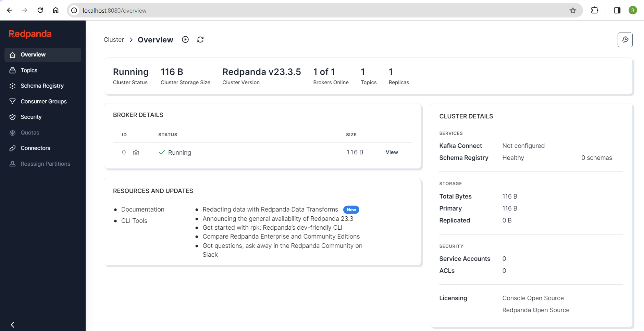Go to the browser home page icon
Image resolution: width=644 pixels, height=331 pixels.
point(55,10)
